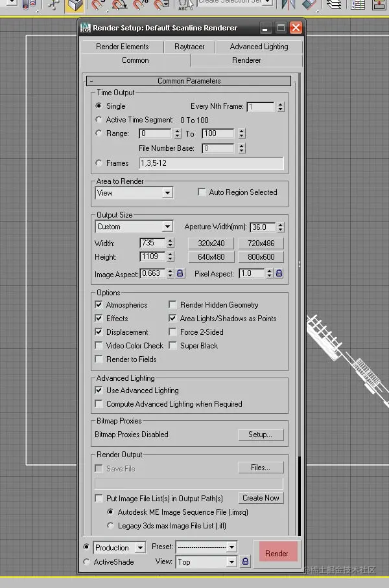Choose Production render mode radio
The width and height of the screenshot is (389, 588).
click(86, 547)
